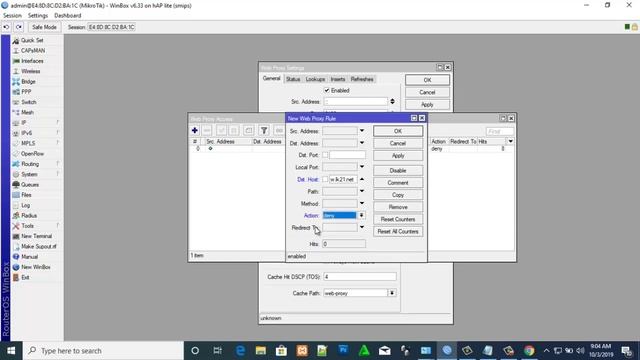
Task: Open Files in the sidebar
Action: click(26, 195)
